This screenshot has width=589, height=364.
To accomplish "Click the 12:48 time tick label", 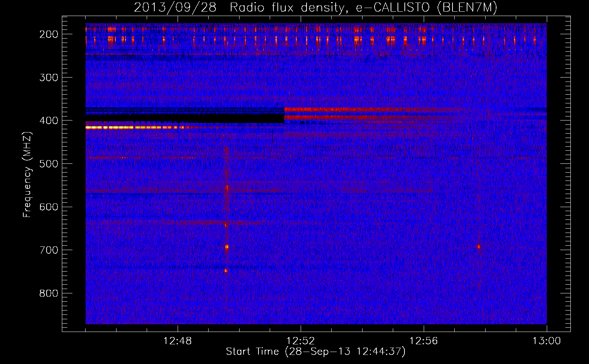I will [x=178, y=341].
